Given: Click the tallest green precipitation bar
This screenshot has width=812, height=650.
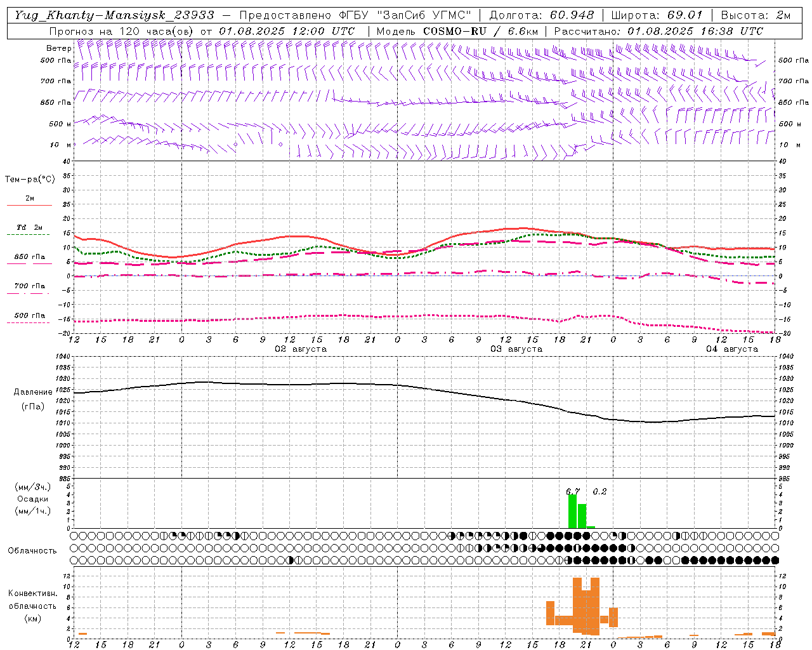Looking at the screenshot, I should click(x=572, y=512).
